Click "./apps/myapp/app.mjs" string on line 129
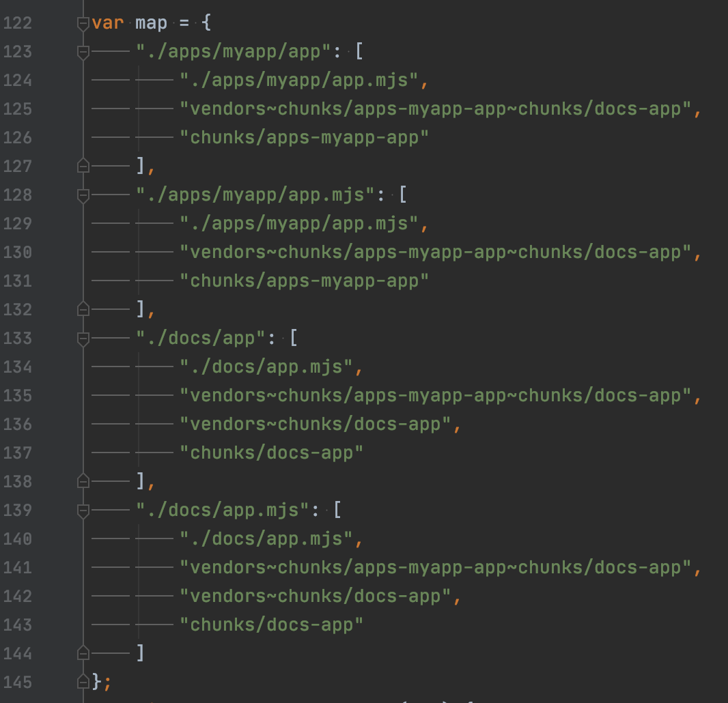This screenshot has width=728, height=703. click(299, 224)
